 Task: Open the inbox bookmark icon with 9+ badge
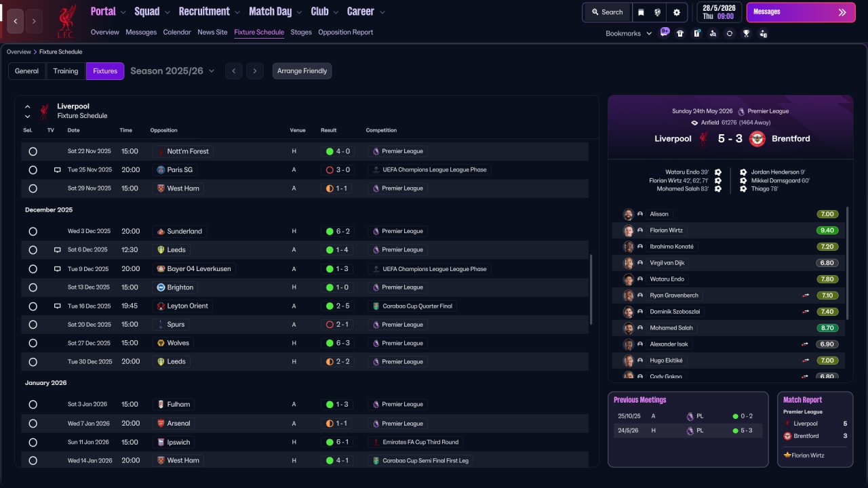coord(665,33)
